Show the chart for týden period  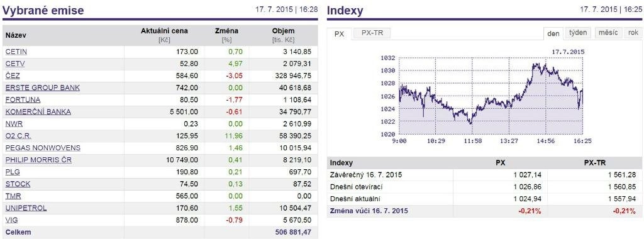coord(578,33)
